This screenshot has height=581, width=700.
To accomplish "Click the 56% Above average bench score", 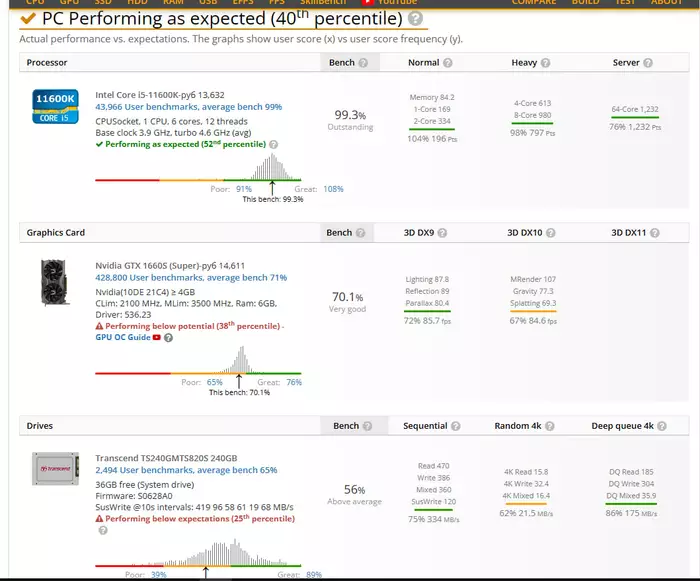I will tap(354, 495).
